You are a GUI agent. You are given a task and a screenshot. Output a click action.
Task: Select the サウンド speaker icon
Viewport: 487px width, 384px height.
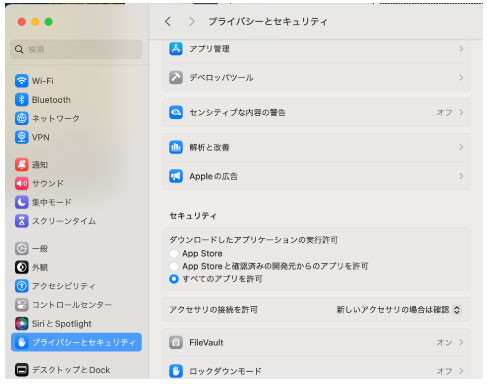point(22,183)
